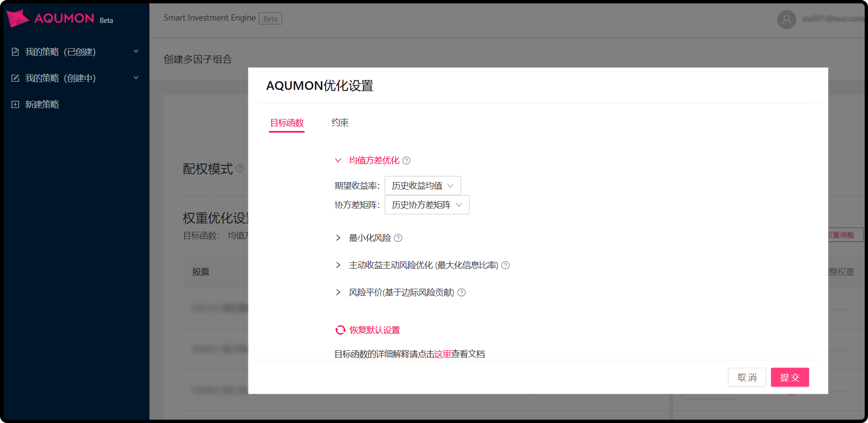Expand 我的策略 (已创建) menu chevron

[x=136, y=51]
